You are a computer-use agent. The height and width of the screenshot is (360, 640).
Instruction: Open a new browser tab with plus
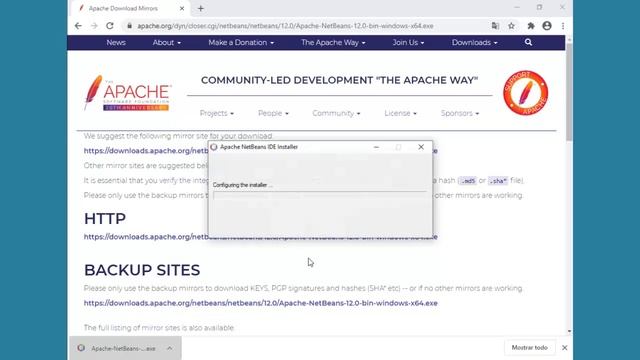tap(200, 9)
